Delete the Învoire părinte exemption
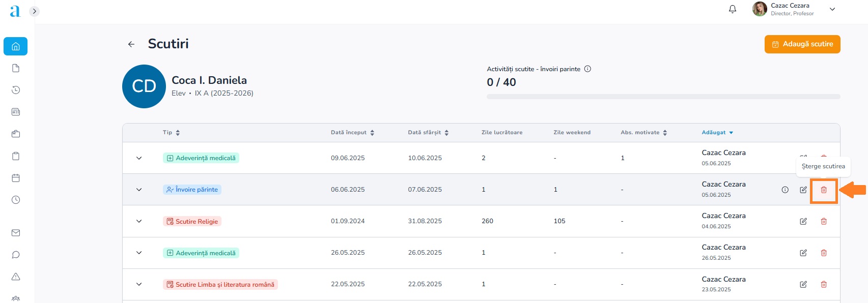The width and height of the screenshot is (868, 303). click(x=823, y=190)
